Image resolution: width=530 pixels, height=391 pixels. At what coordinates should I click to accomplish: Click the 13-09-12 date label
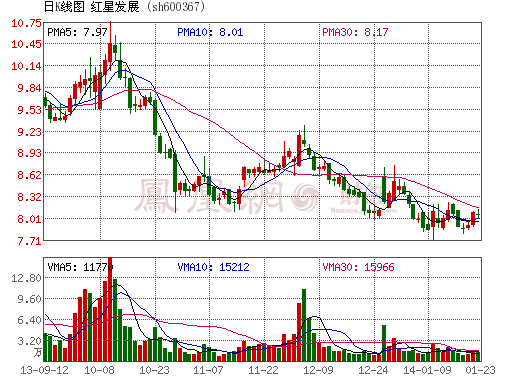click(44, 370)
